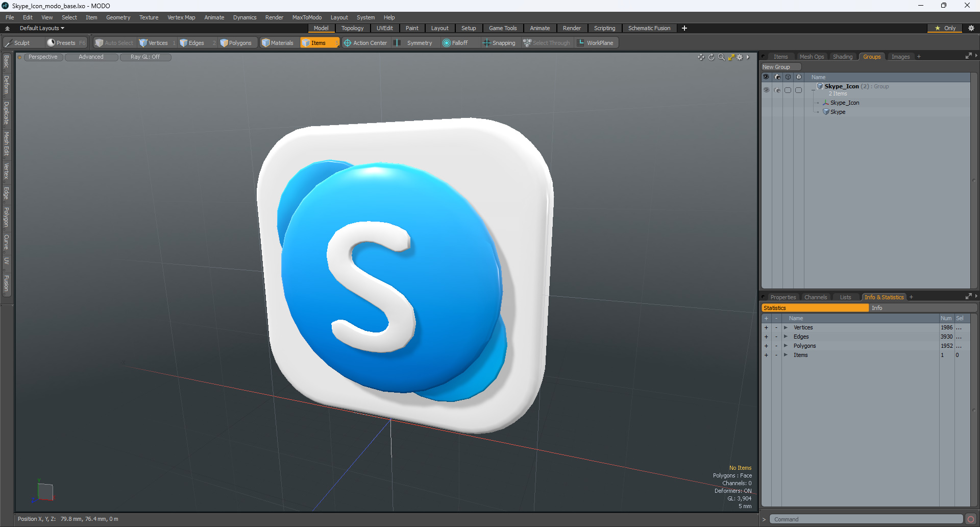The image size is (980, 527).
Task: Select the Skype mesh item
Action: click(x=838, y=112)
